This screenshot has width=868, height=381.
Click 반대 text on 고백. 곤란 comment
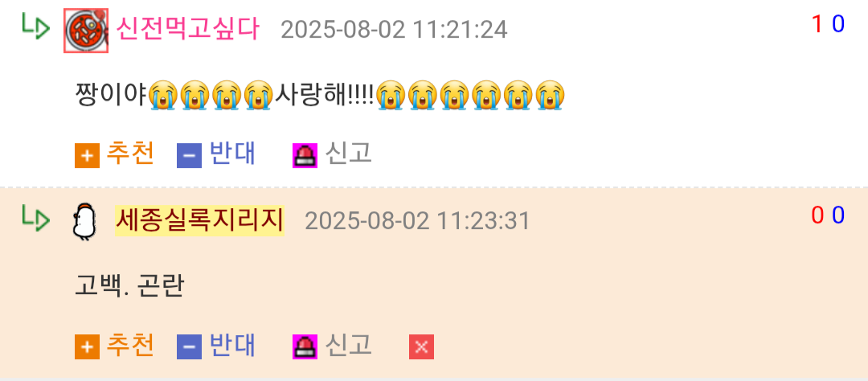(x=232, y=345)
